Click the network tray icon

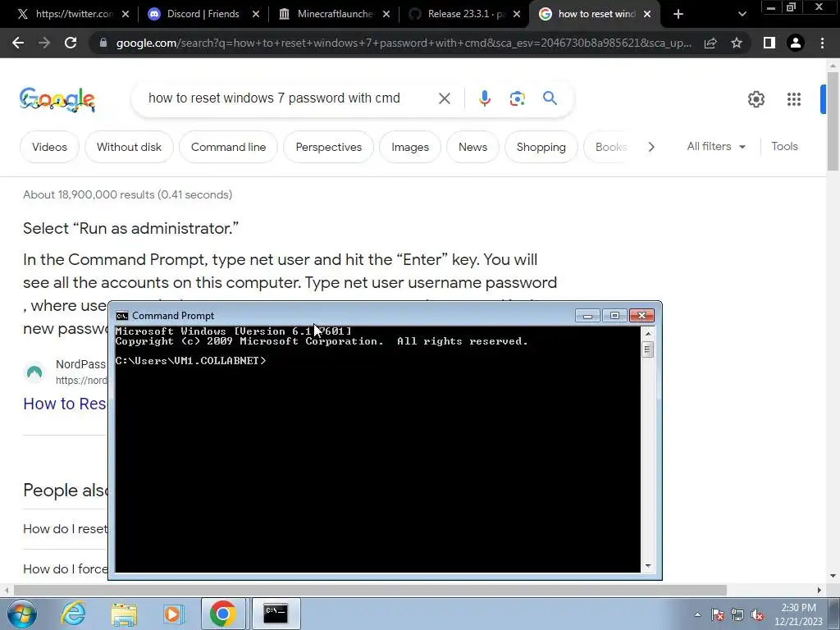point(737,615)
